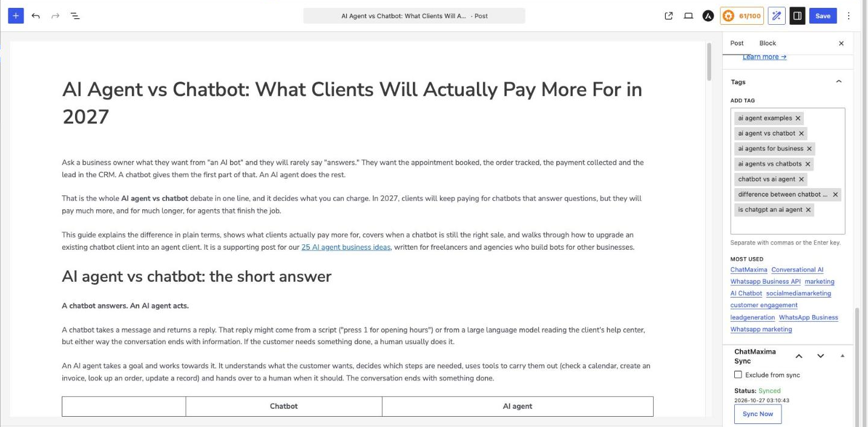Add the Whatsapp Business API tag

(766, 281)
